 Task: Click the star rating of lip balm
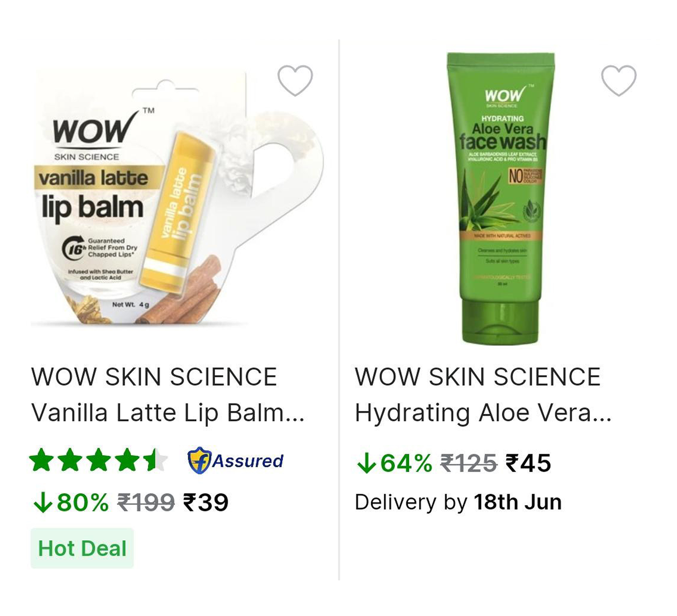point(99,460)
